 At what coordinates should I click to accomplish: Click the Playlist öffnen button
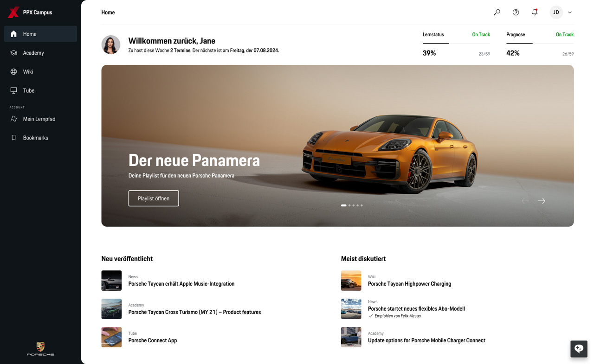point(154,198)
